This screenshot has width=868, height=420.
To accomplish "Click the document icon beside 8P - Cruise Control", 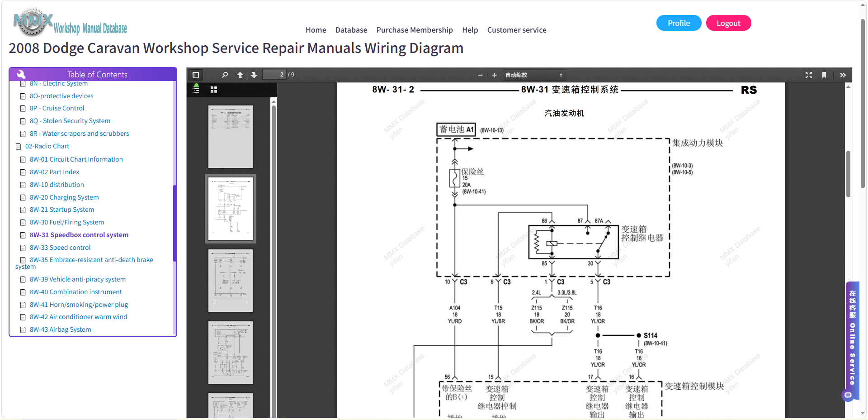I will tap(23, 109).
